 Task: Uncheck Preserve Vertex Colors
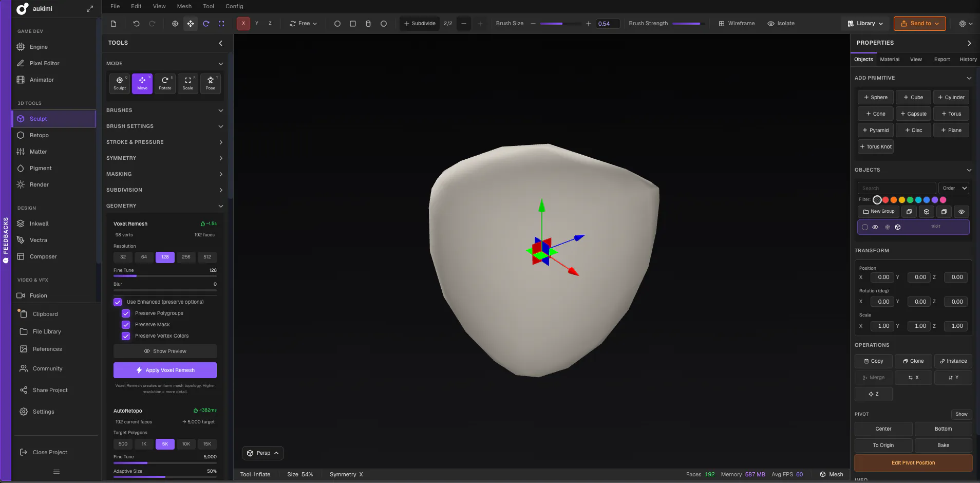coord(126,336)
